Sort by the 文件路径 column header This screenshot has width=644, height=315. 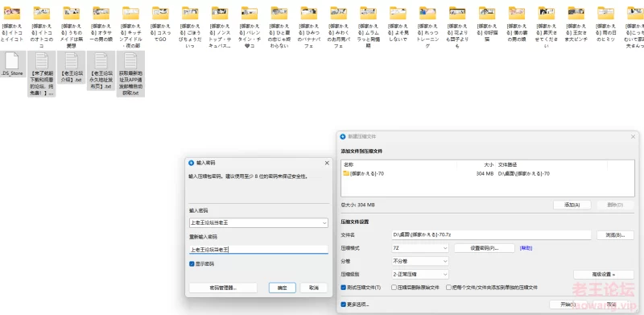507,164
